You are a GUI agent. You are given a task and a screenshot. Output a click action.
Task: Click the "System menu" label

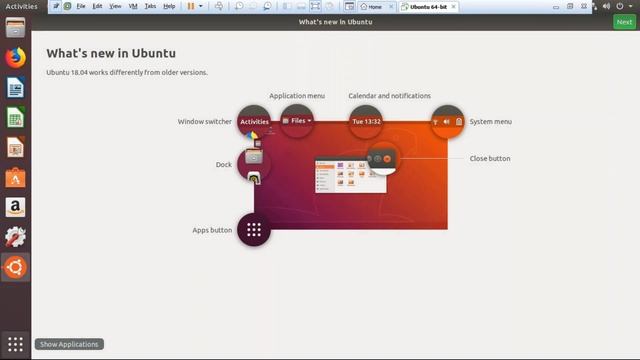pos(491,122)
